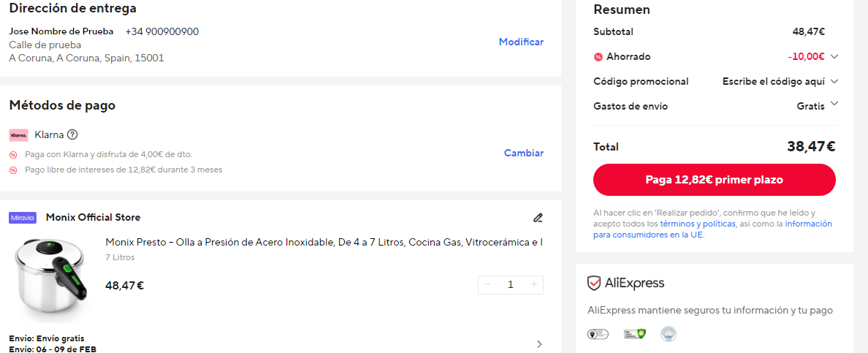The height and width of the screenshot is (353, 868).
Task: Click the third round blue certification badge
Action: [669, 333]
